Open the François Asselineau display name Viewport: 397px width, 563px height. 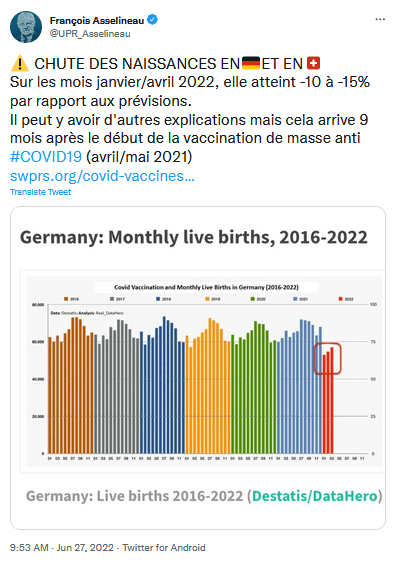pyautogui.click(x=97, y=20)
